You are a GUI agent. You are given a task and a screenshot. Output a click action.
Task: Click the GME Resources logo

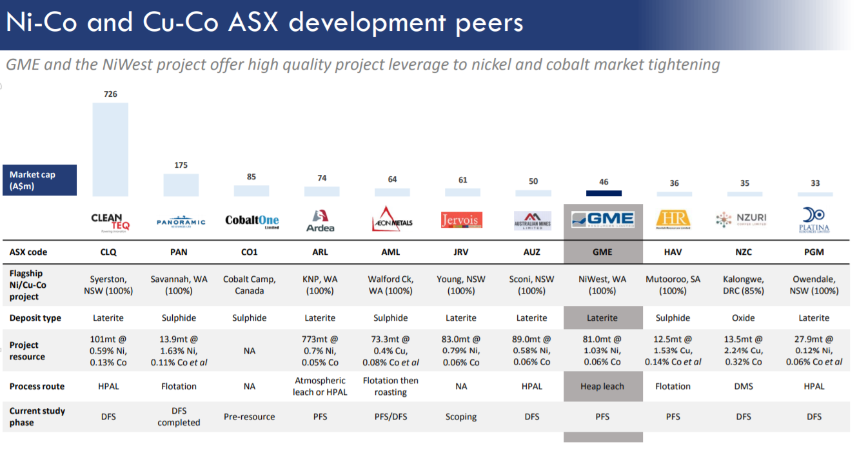point(603,220)
